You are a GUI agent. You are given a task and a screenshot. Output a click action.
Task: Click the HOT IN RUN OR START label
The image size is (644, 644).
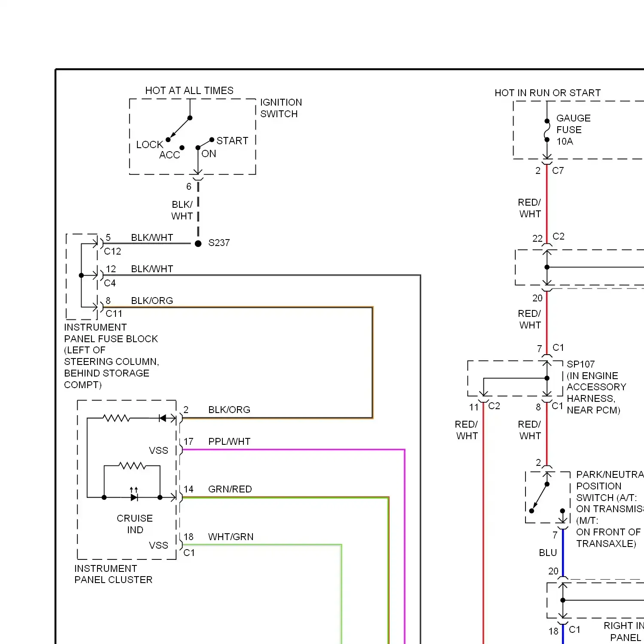[548, 93]
